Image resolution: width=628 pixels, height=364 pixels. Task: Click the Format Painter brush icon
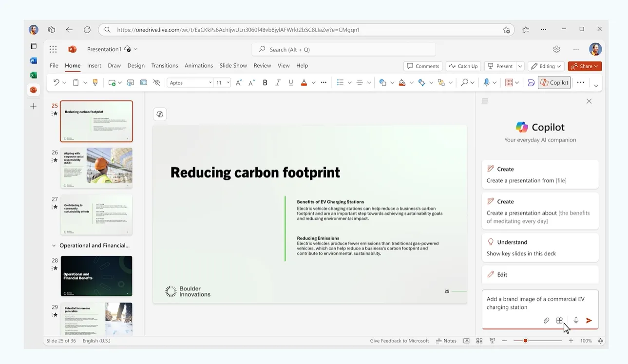pos(95,83)
